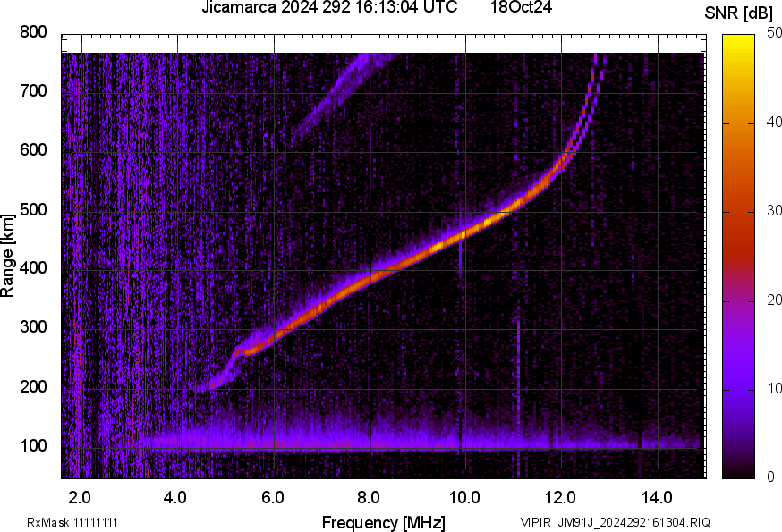Click the brightest yellow trace segment near 9.5 MHz
This screenshot has width=782, height=532.
[x=439, y=245]
